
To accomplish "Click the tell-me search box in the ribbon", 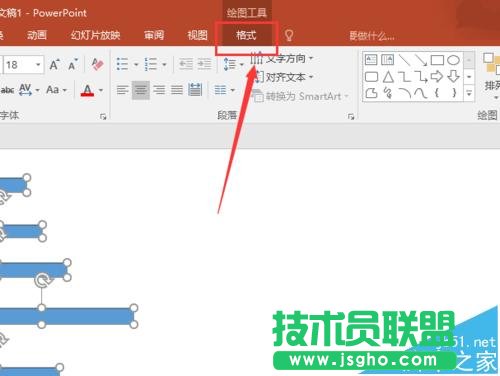I will tap(372, 36).
